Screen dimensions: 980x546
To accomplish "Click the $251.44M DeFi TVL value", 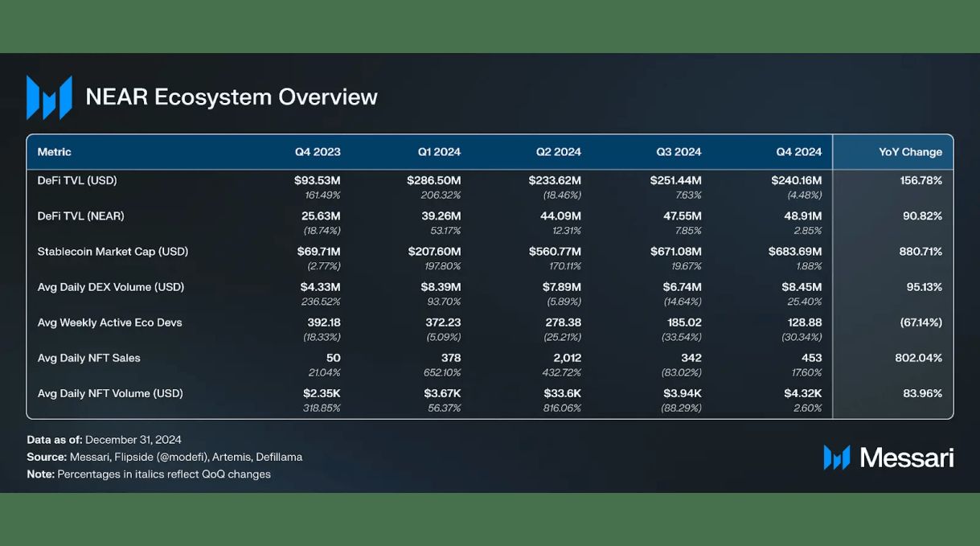I will (x=676, y=181).
